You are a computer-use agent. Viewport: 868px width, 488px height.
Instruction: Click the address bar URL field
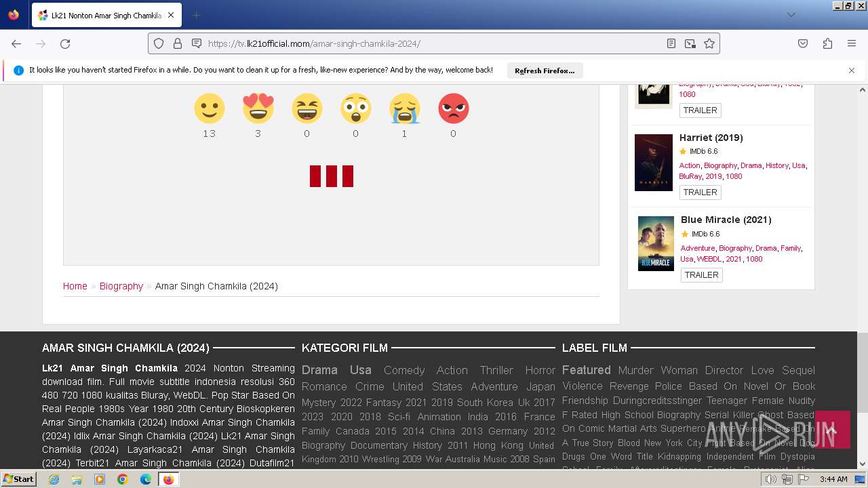pyautogui.click(x=434, y=43)
